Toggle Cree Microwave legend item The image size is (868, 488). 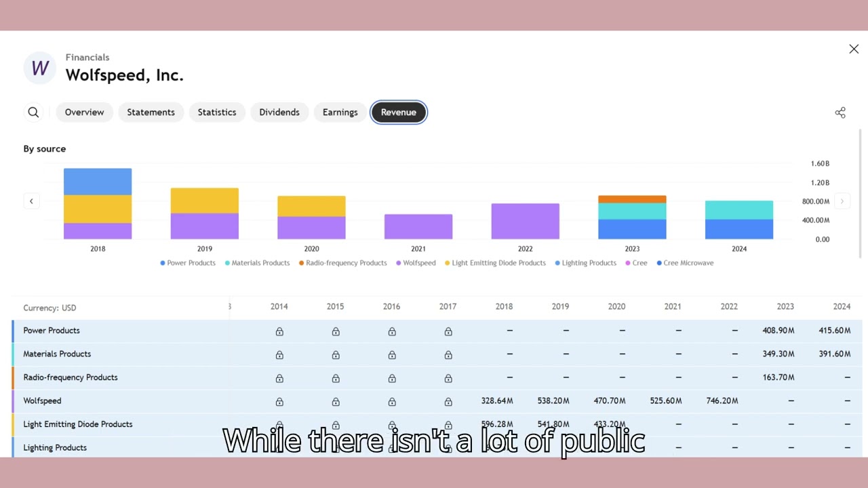[x=685, y=263]
